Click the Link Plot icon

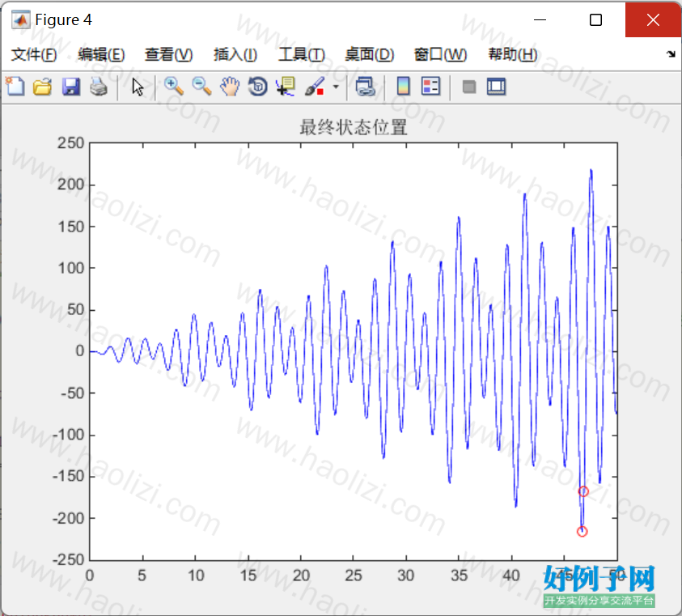point(366,87)
